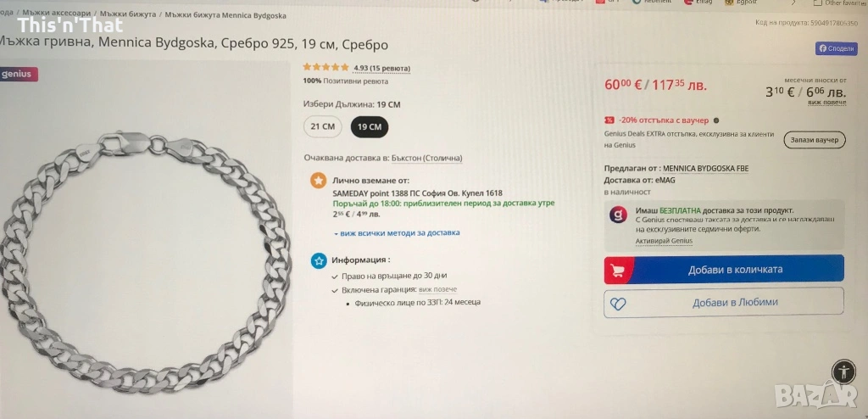Expand виж всички методи за доставка
Screen dimensions: 868x419
click(397, 233)
